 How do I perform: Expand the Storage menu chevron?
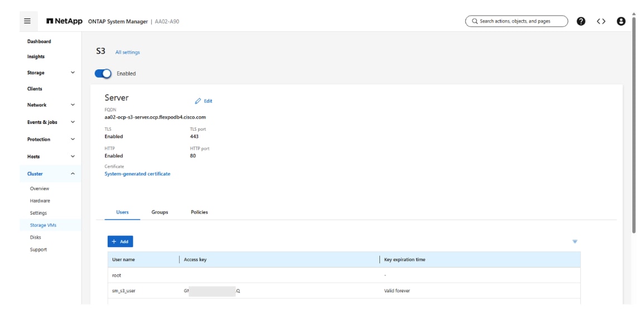(x=73, y=73)
